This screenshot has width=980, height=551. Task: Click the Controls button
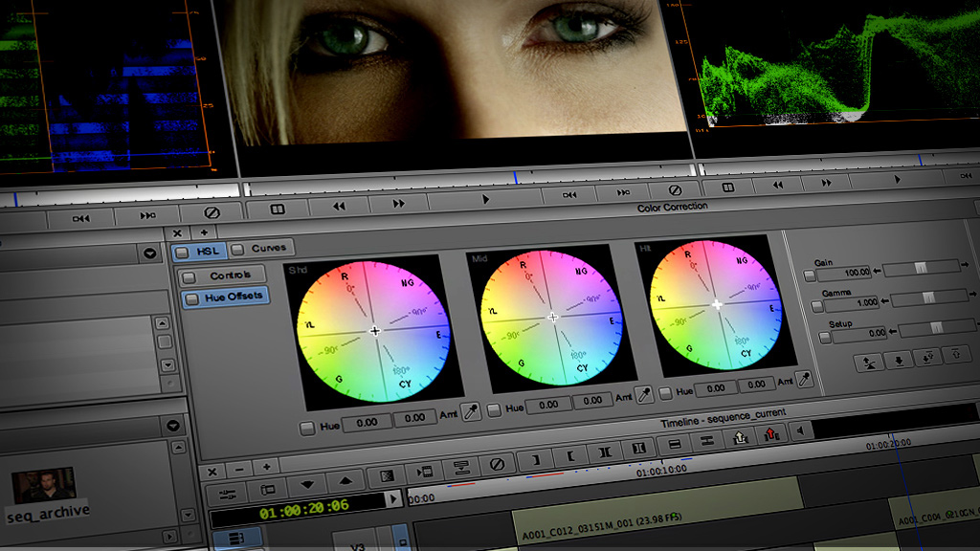(224, 275)
